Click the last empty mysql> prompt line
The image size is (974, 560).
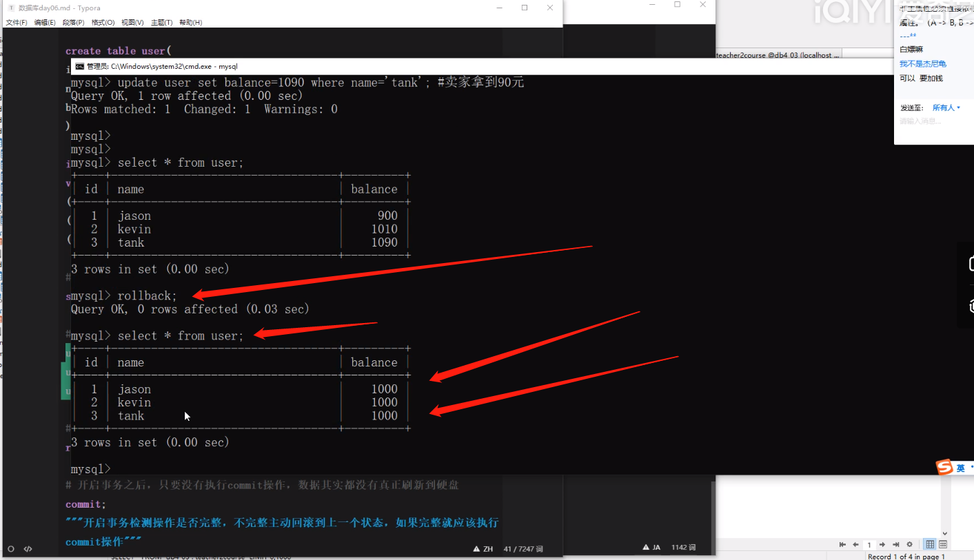[90, 469]
